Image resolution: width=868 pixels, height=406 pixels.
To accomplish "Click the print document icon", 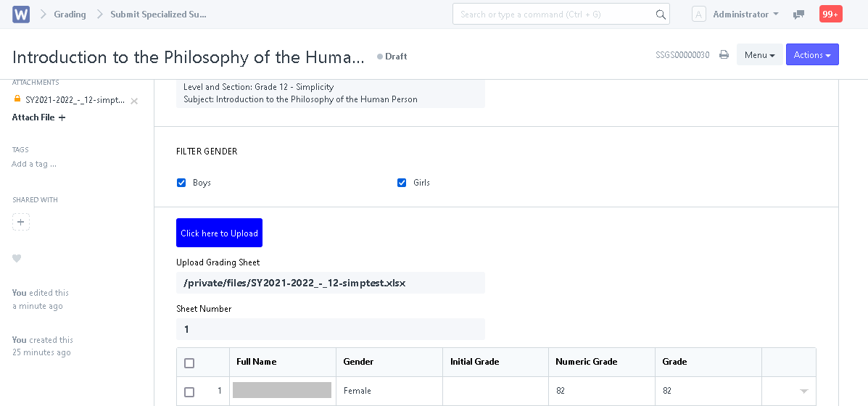I will [x=724, y=55].
